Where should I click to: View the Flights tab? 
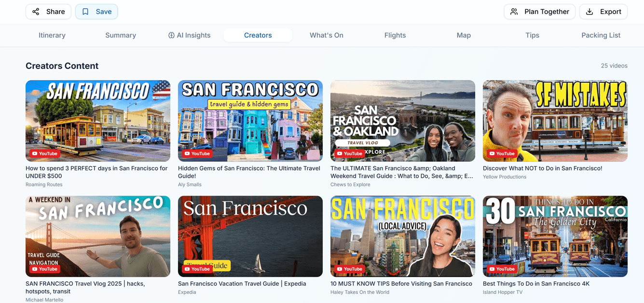[x=395, y=35]
